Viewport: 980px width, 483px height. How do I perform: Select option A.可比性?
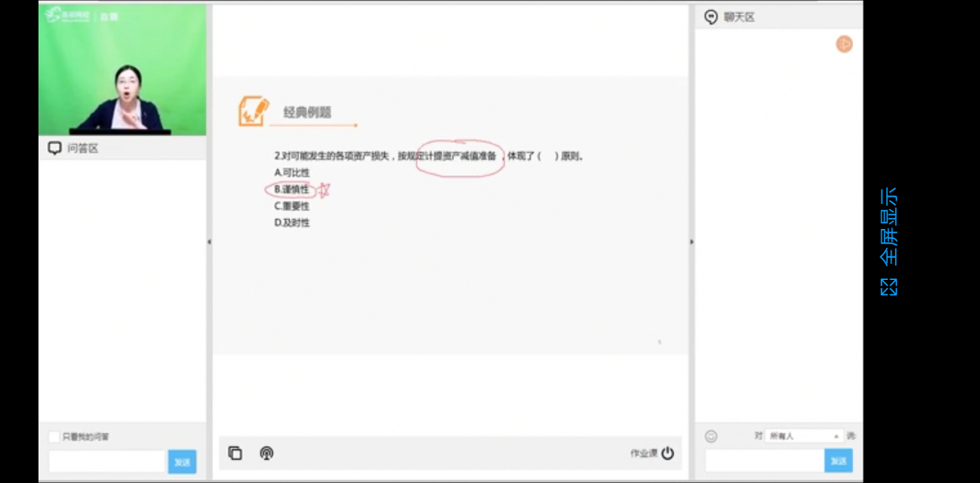click(292, 173)
